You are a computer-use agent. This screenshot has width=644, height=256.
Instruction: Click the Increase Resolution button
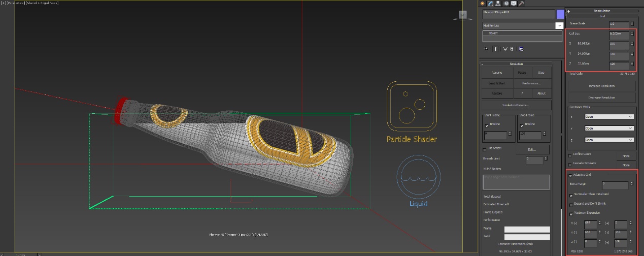click(601, 86)
